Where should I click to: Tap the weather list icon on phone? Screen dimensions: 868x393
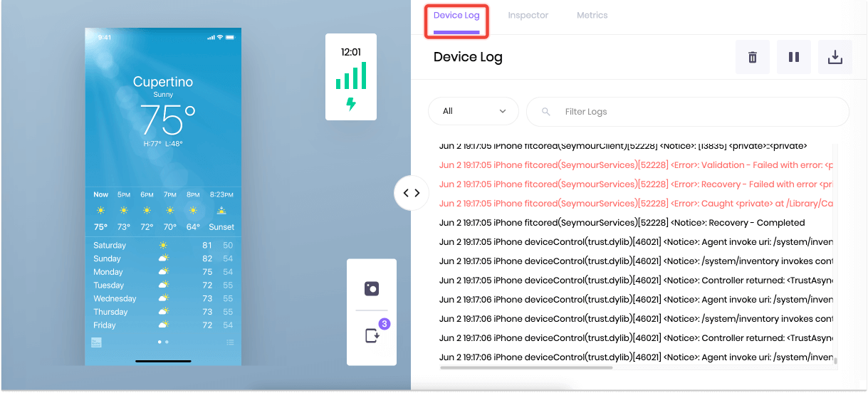pos(229,342)
